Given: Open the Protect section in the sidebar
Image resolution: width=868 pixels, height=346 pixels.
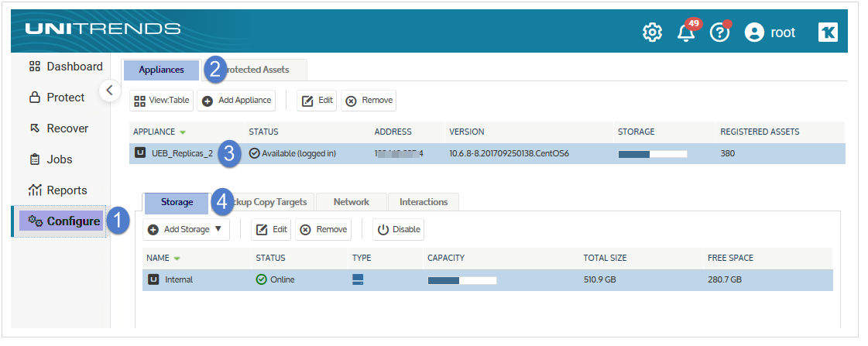Looking at the screenshot, I should (x=57, y=98).
